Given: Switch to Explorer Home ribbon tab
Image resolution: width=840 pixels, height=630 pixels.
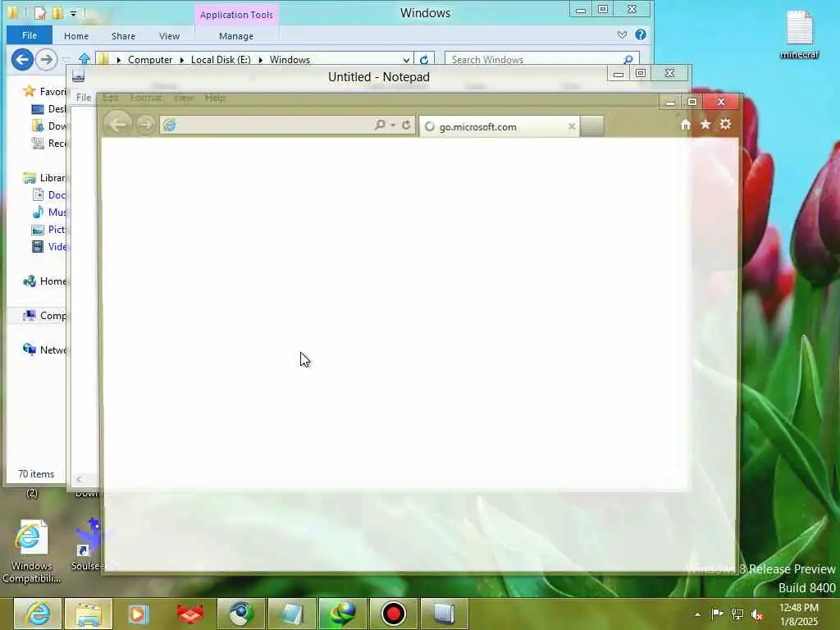Looking at the screenshot, I should pos(76,36).
